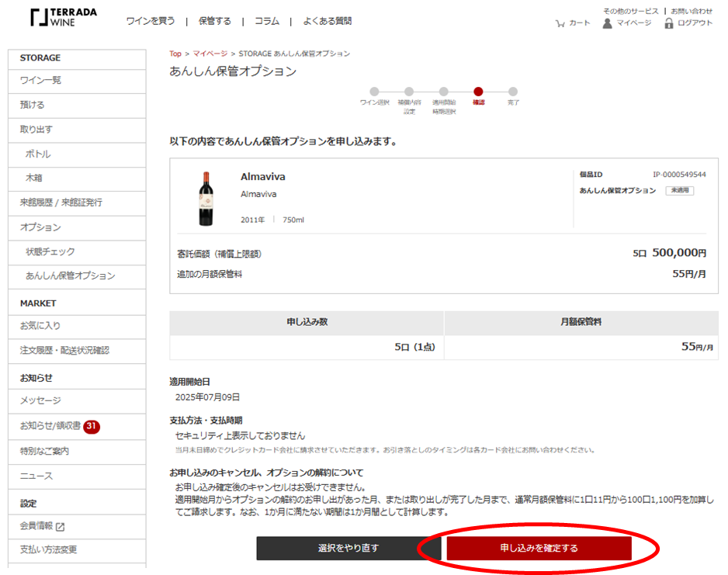Open 特別なご案内 in sidebar
This screenshot has width=728, height=575.
(77, 451)
